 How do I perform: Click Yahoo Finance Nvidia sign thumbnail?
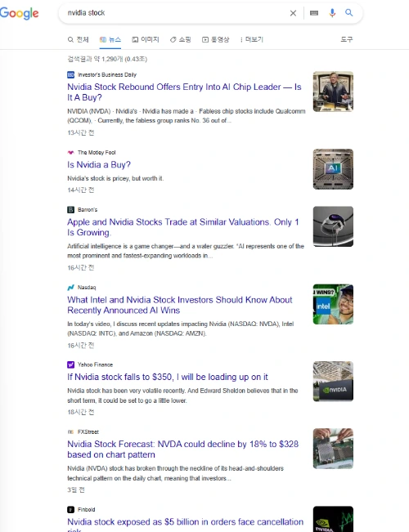333,382
